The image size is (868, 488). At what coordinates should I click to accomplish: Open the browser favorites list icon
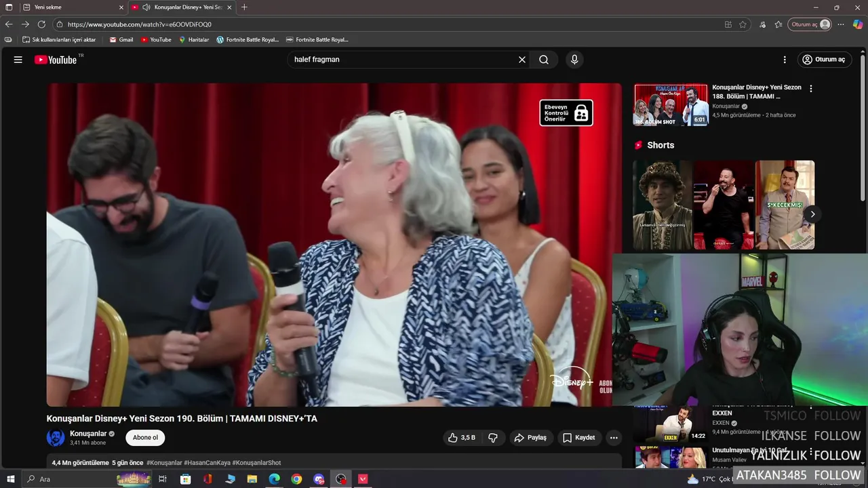[x=778, y=24]
